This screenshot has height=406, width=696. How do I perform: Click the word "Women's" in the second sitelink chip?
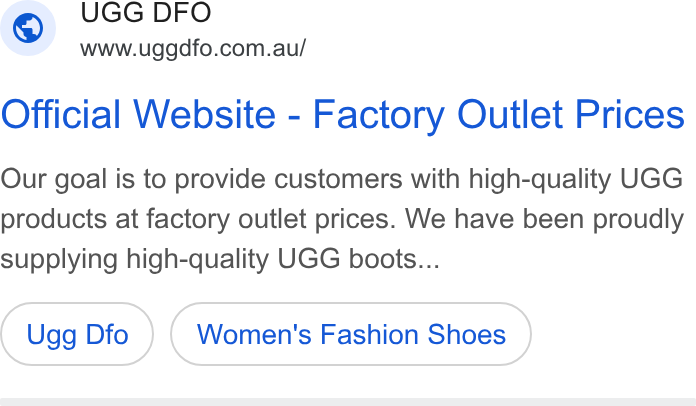click(254, 334)
